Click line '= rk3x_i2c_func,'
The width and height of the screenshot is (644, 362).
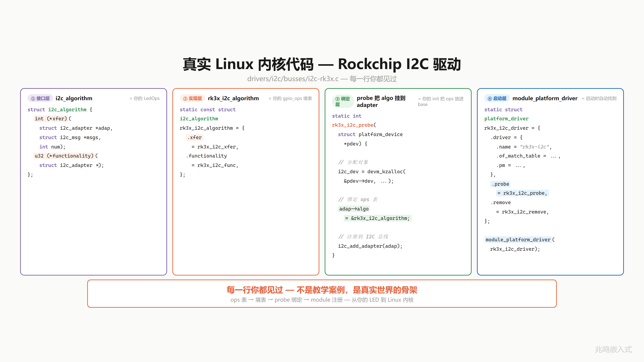(x=215, y=165)
